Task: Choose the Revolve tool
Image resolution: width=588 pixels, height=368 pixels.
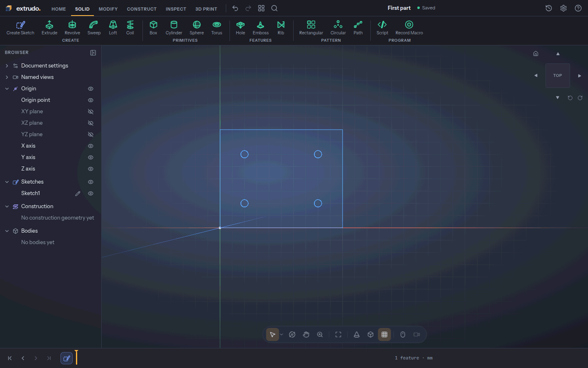Action: (x=72, y=28)
